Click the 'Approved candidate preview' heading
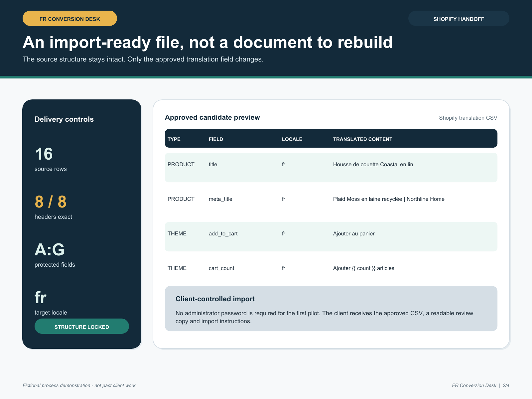 click(212, 117)
